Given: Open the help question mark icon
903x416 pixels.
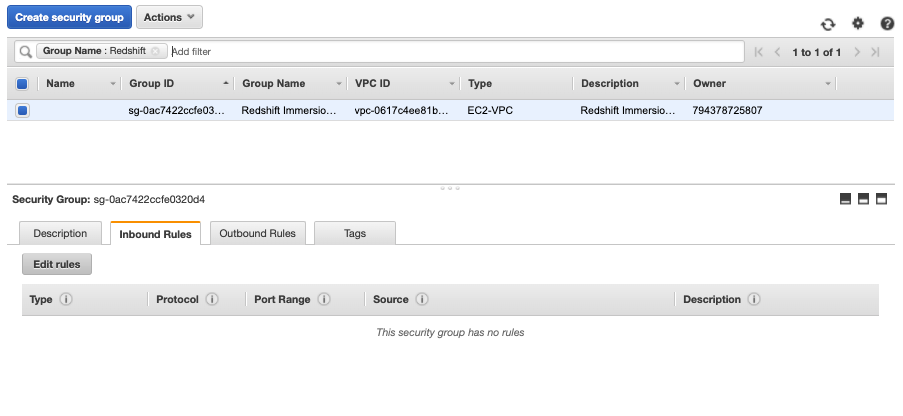Looking at the screenshot, I should coord(887,24).
